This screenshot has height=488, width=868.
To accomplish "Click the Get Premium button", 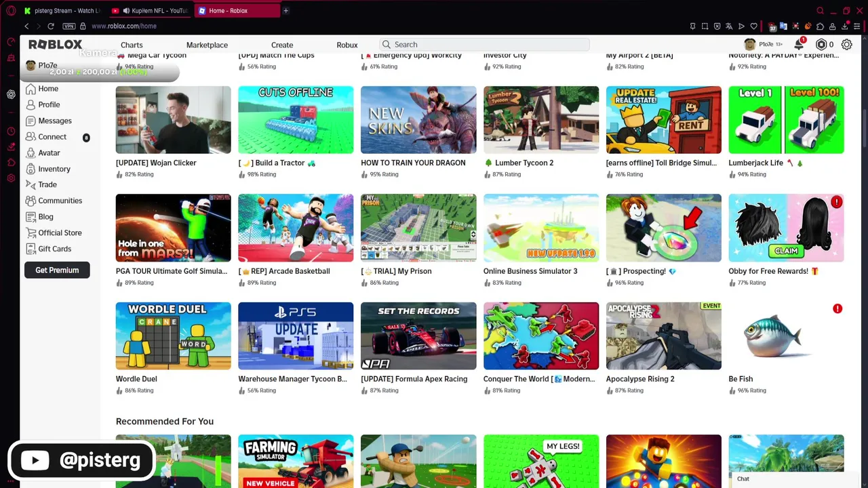I will (x=57, y=270).
